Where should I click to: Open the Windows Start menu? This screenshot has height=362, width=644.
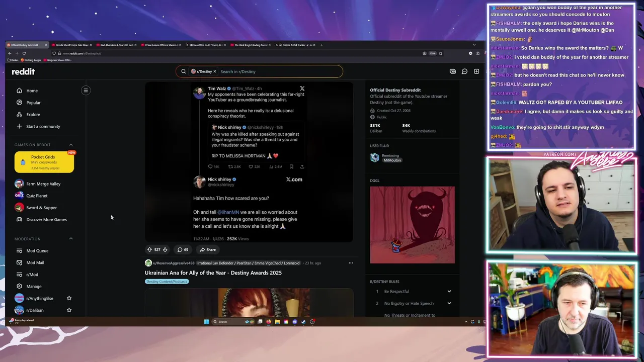point(206,322)
